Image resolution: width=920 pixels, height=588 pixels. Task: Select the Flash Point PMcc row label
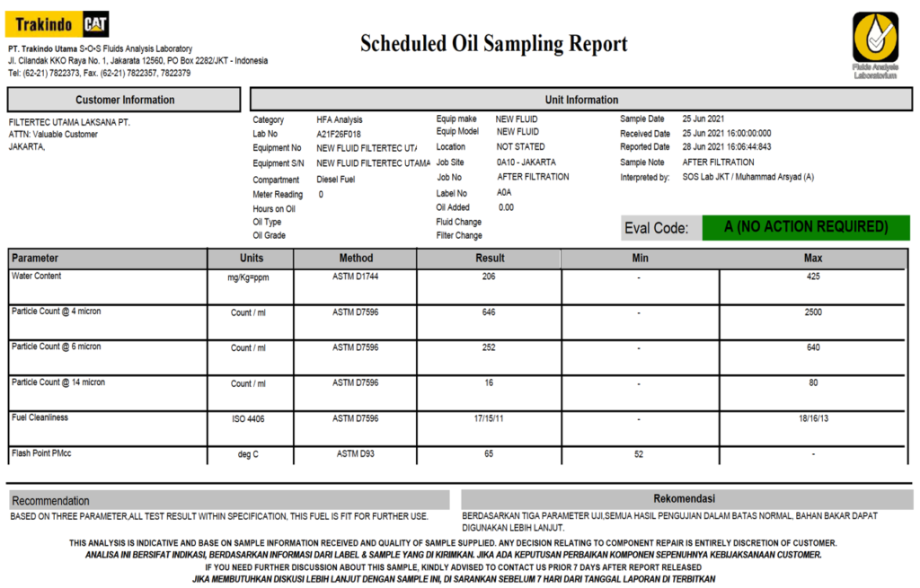[x=41, y=453]
